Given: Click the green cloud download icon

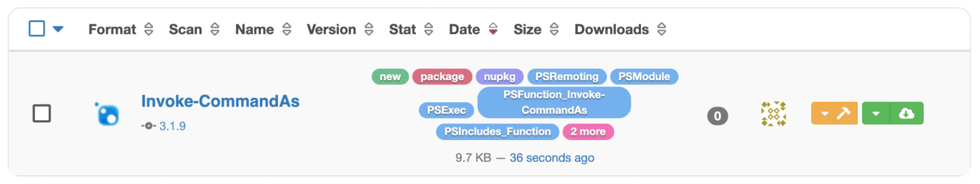Looking at the screenshot, I should click(x=906, y=113).
